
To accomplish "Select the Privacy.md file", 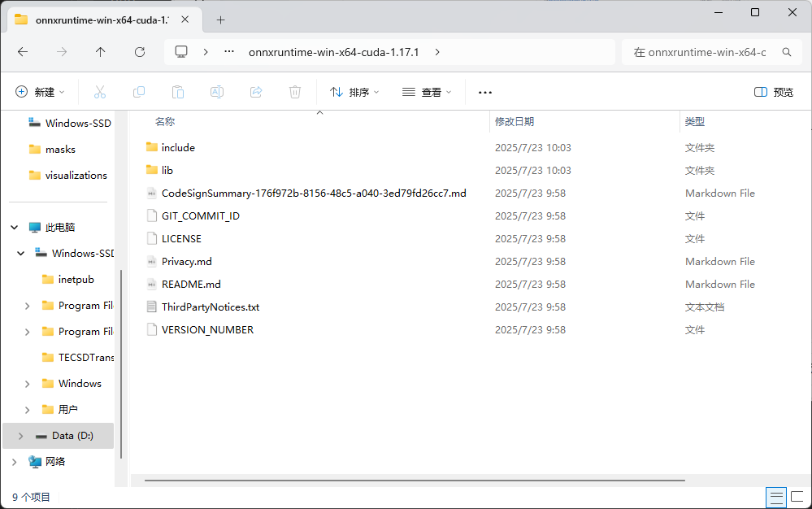I will pyautogui.click(x=186, y=262).
